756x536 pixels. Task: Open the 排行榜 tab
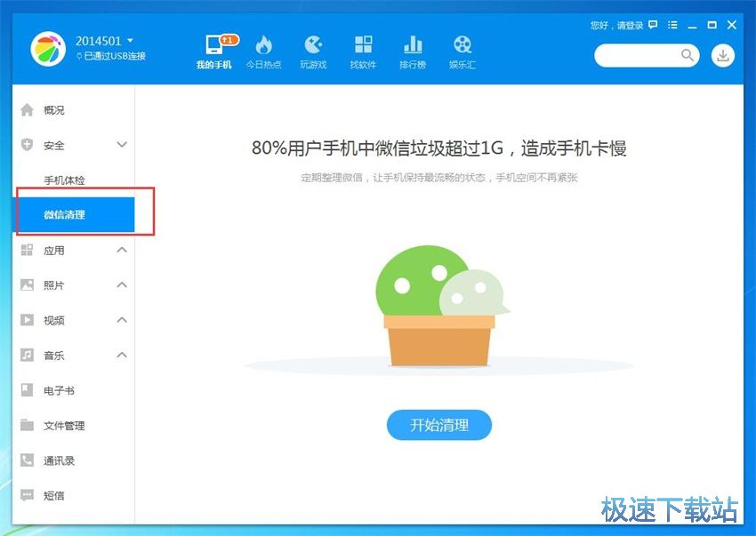tap(413, 52)
